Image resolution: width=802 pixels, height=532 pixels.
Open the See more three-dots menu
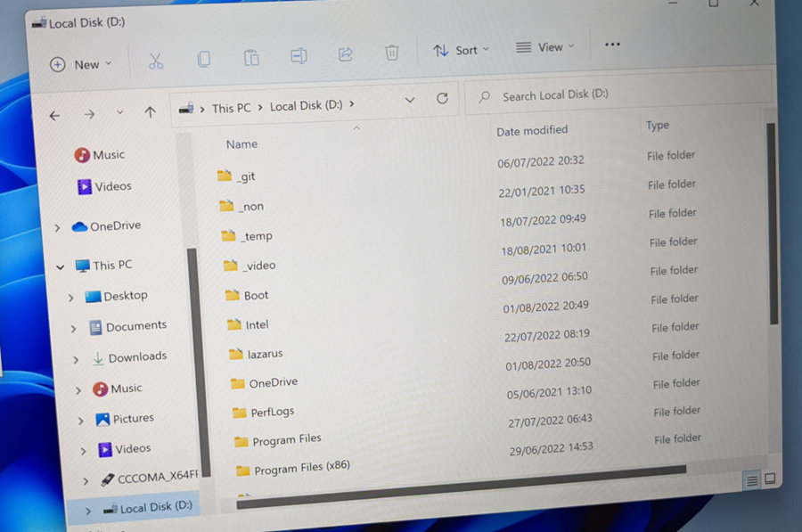tap(612, 45)
